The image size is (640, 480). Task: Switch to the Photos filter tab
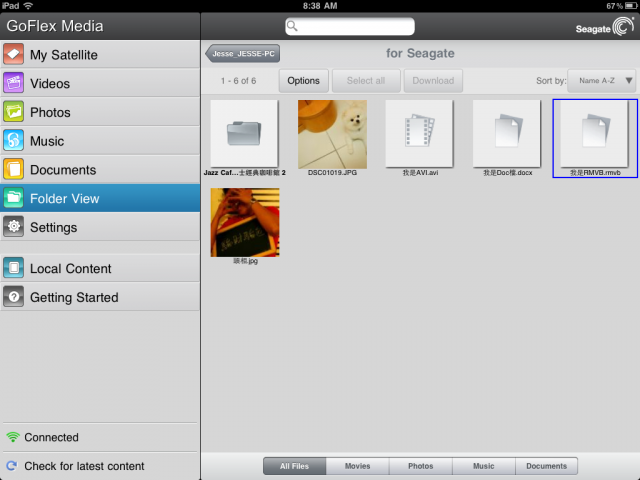click(x=420, y=466)
